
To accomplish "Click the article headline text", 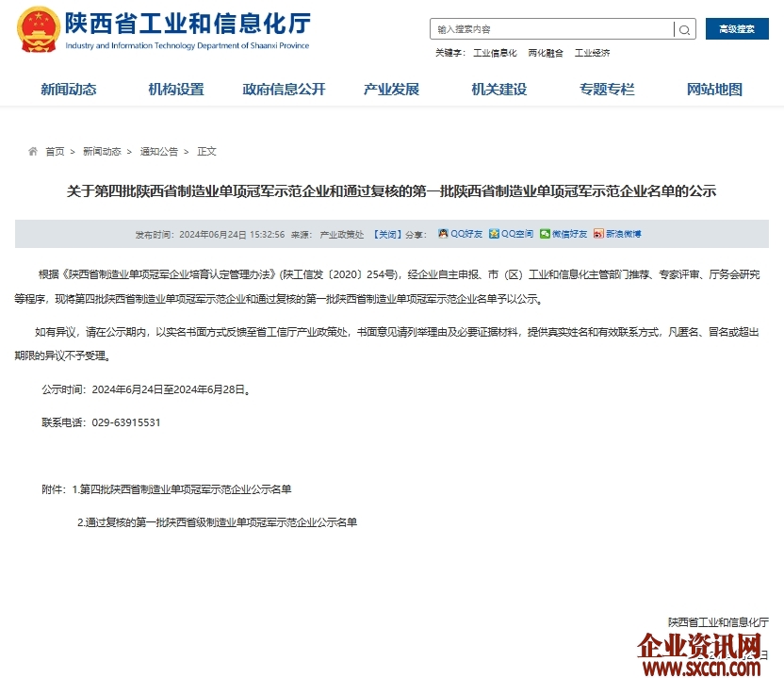I will pyautogui.click(x=391, y=191).
